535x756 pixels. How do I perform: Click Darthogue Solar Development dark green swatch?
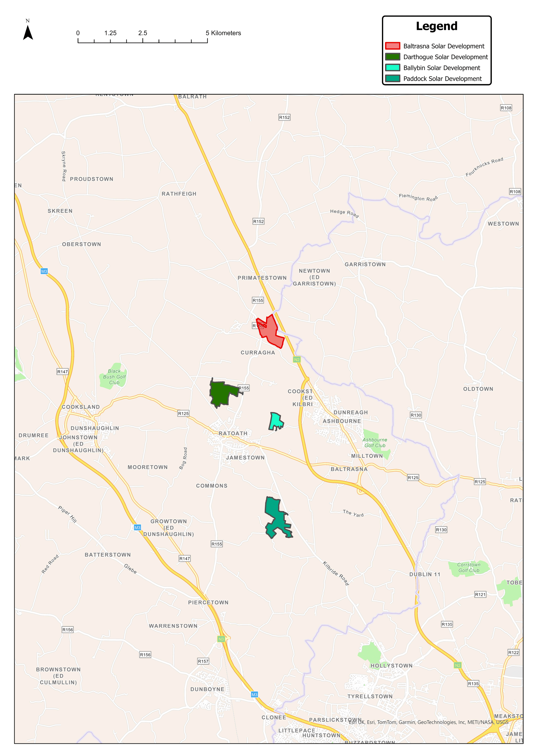coord(393,57)
